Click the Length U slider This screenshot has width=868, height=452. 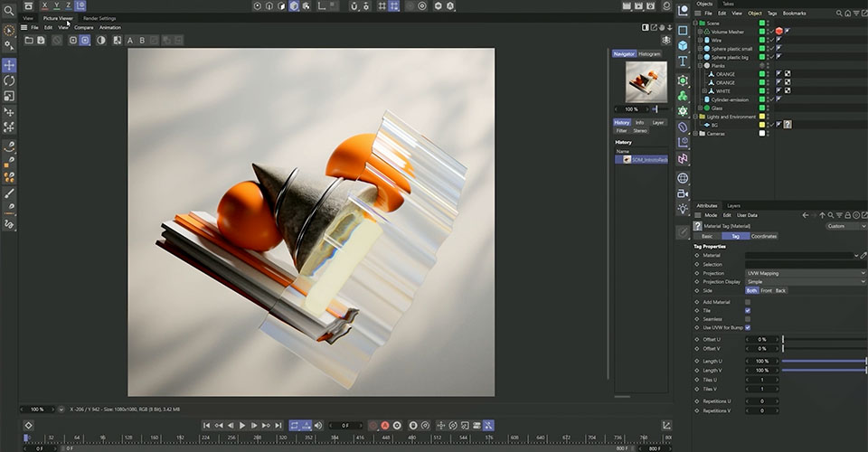point(825,362)
